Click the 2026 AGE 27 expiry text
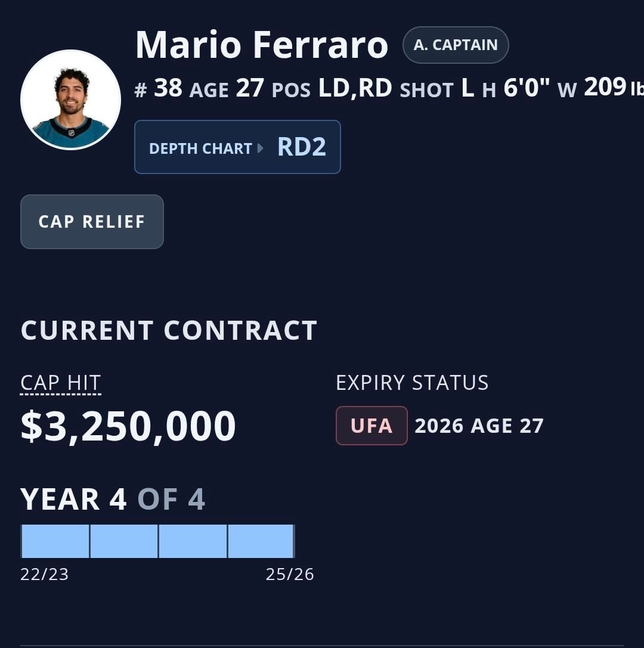The image size is (644, 648). point(479,426)
